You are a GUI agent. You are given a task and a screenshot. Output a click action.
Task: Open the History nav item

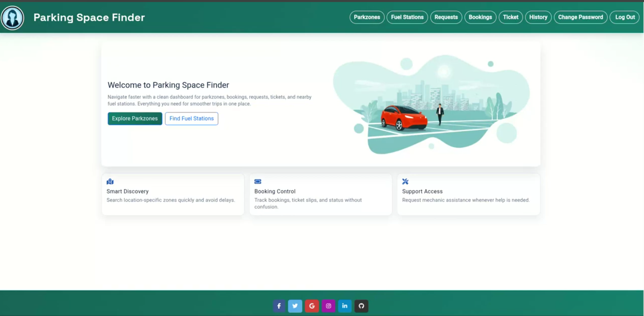[538, 17]
